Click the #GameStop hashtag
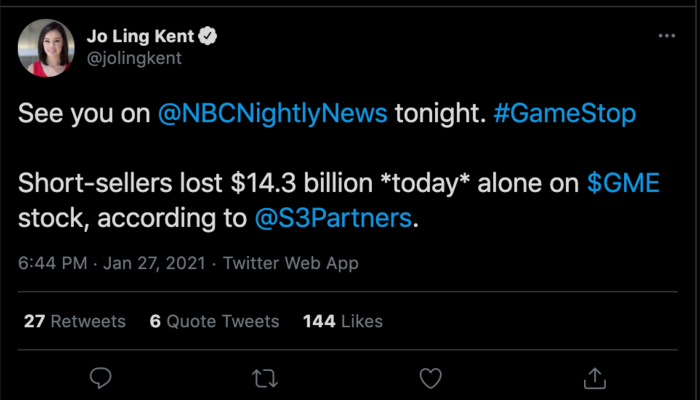The image size is (700, 400). (565, 114)
